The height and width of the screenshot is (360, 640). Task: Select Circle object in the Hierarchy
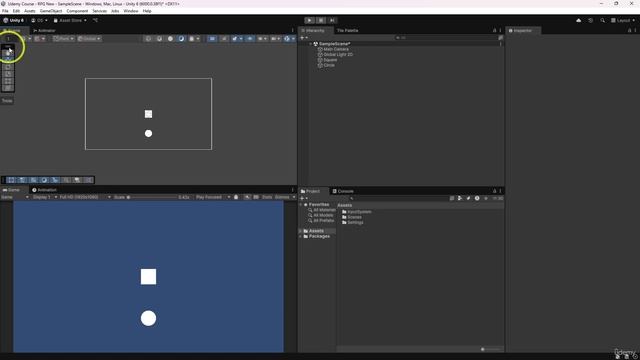coord(329,65)
